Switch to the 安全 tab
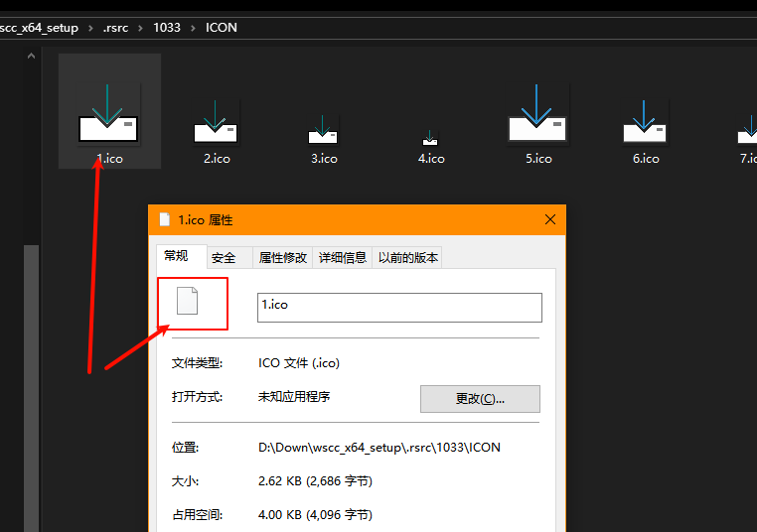Image resolution: width=757 pixels, height=532 pixels. tap(225, 258)
